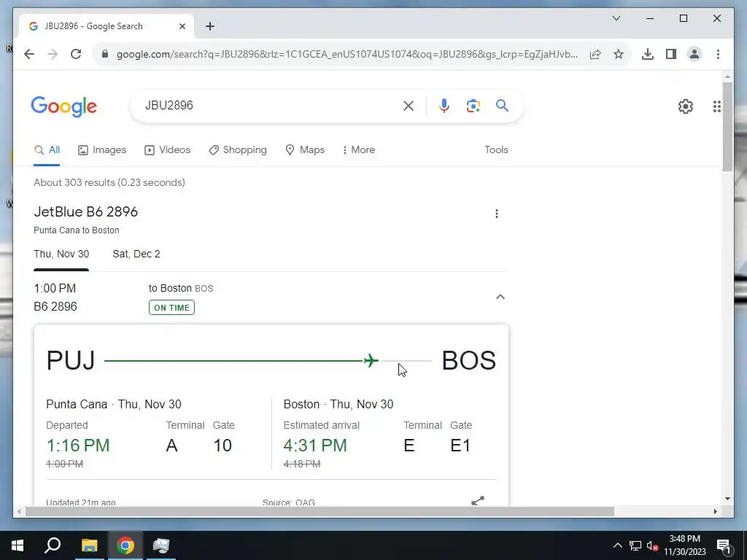
Task: Click the 4:31 PM estimated arrival
Action: click(x=315, y=446)
